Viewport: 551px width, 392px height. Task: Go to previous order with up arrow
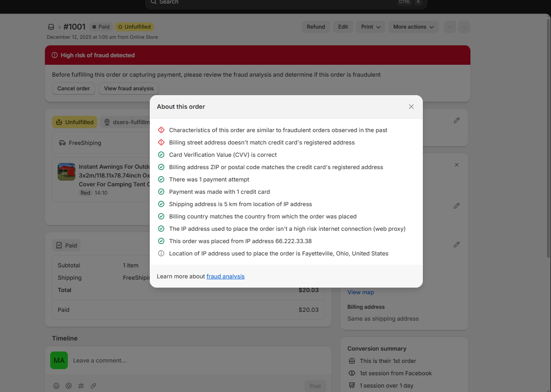pyautogui.click(x=450, y=27)
